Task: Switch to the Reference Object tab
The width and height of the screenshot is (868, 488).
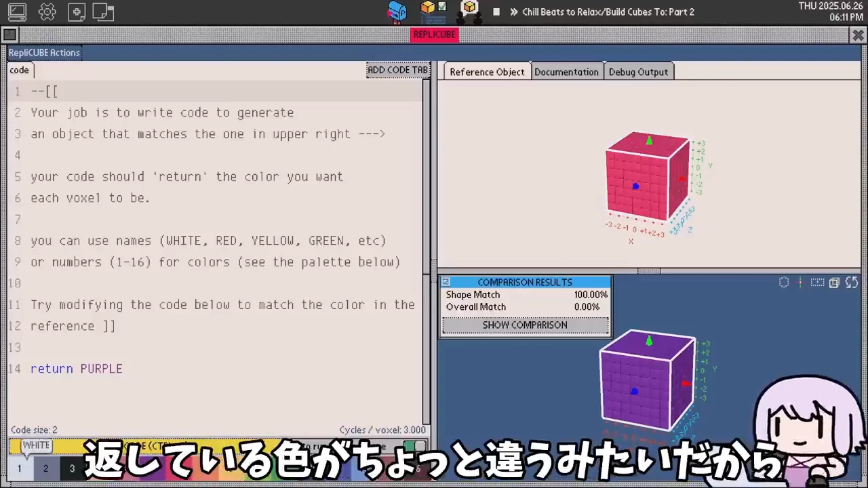Action: tap(487, 72)
